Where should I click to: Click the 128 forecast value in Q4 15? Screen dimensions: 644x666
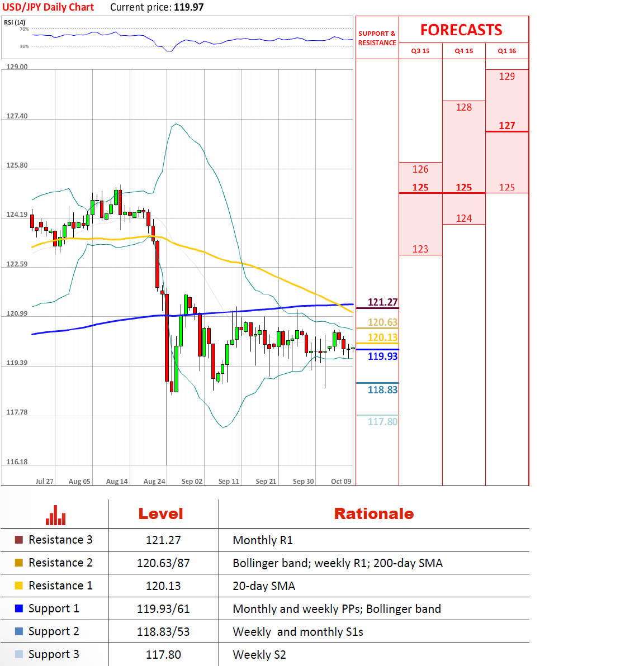tap(464, 107)
